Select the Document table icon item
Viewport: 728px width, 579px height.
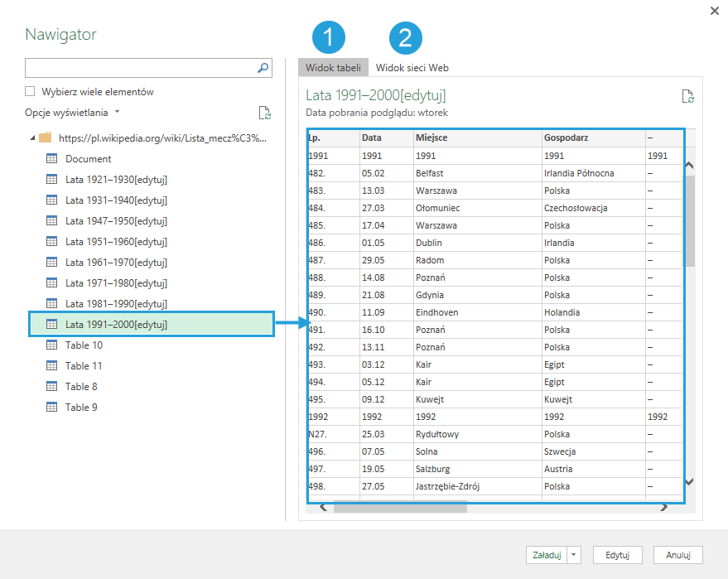click(51, 159)
